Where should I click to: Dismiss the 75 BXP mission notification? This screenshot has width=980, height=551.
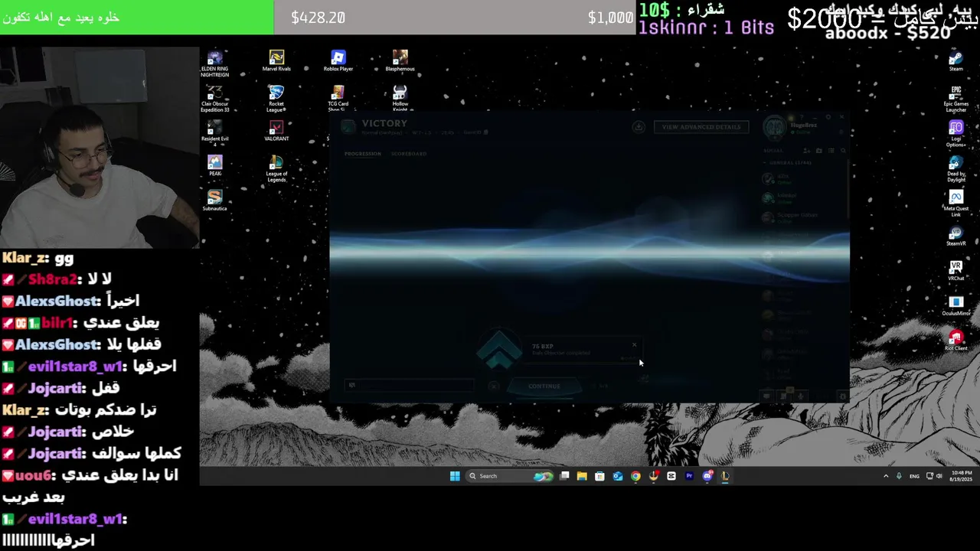pos(634,345)
